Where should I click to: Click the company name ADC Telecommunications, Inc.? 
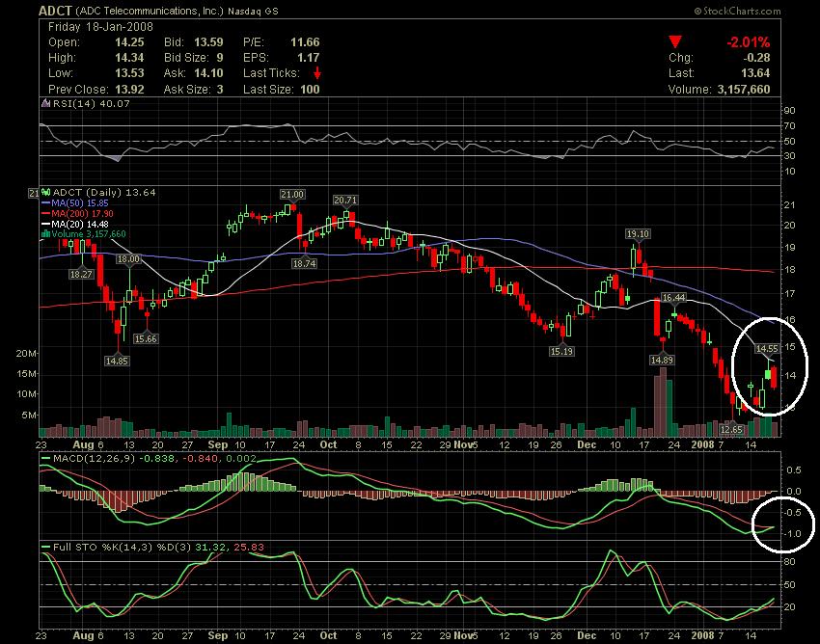[150, 11]
